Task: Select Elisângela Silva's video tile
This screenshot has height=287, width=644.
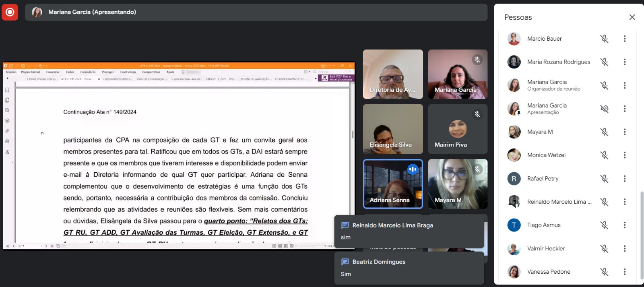Action: [x=392, y=129]
